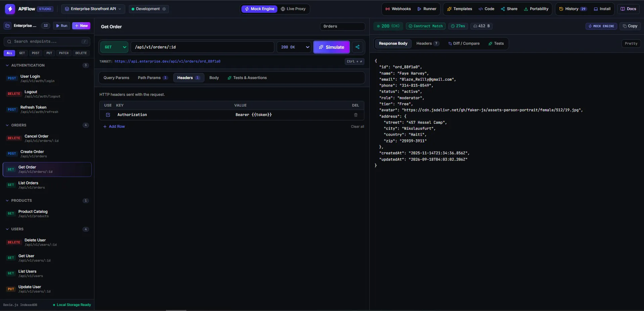Switch to Mock Engine mode
644x311 pixels.
(x=260, y=9)
